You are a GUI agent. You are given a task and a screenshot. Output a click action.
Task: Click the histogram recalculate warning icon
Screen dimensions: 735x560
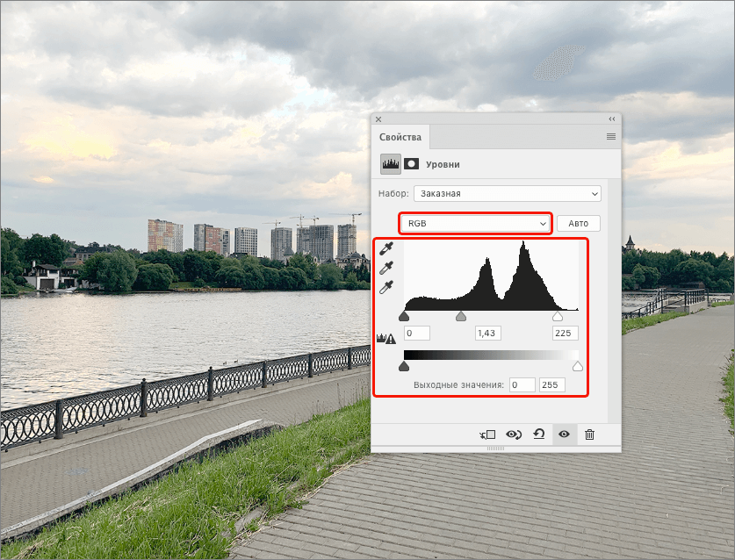386,338
